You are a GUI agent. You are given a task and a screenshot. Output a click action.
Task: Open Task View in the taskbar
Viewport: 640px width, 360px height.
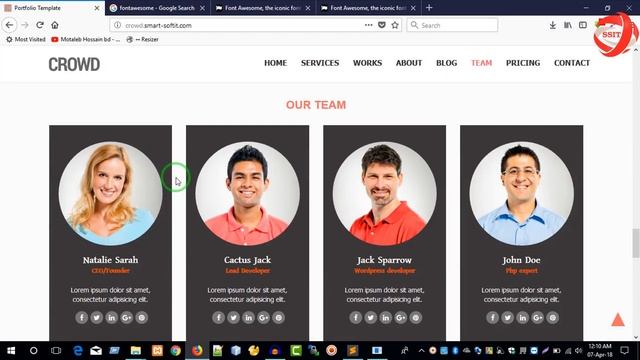tap(56, 351)
